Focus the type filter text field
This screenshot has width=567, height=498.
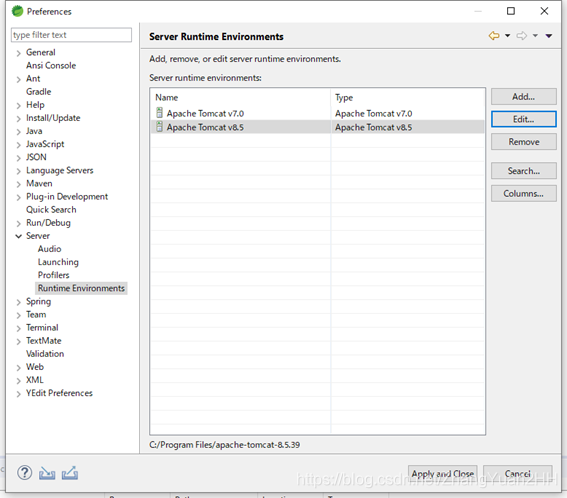(71, 35)
